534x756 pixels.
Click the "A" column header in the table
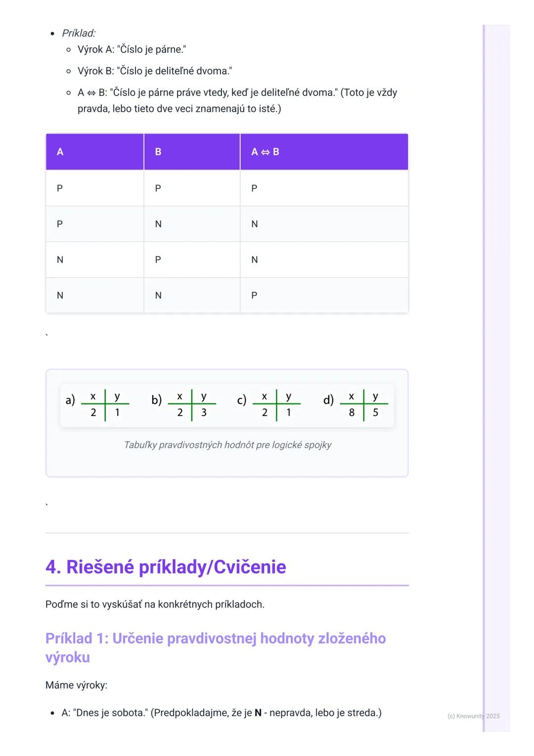click(60, 152)
